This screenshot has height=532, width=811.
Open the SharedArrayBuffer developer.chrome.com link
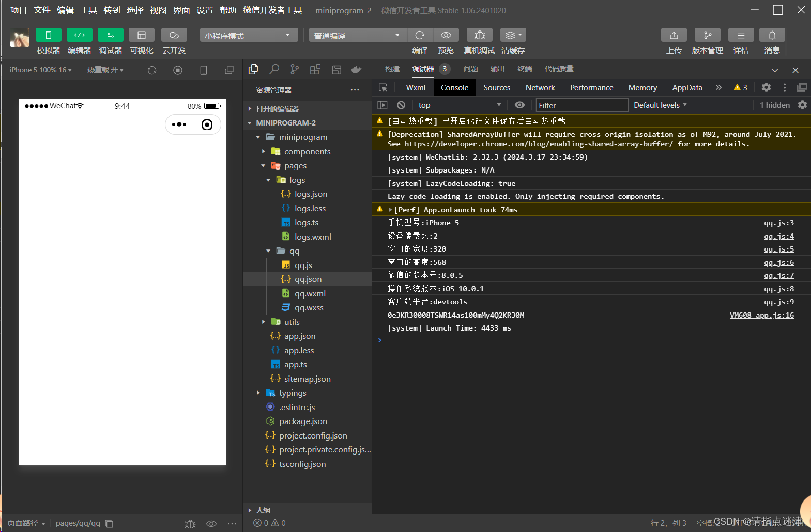[539, 144]
